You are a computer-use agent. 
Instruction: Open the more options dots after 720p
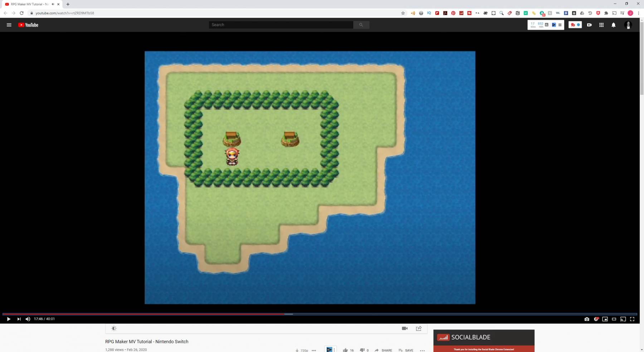coord(314,350)
